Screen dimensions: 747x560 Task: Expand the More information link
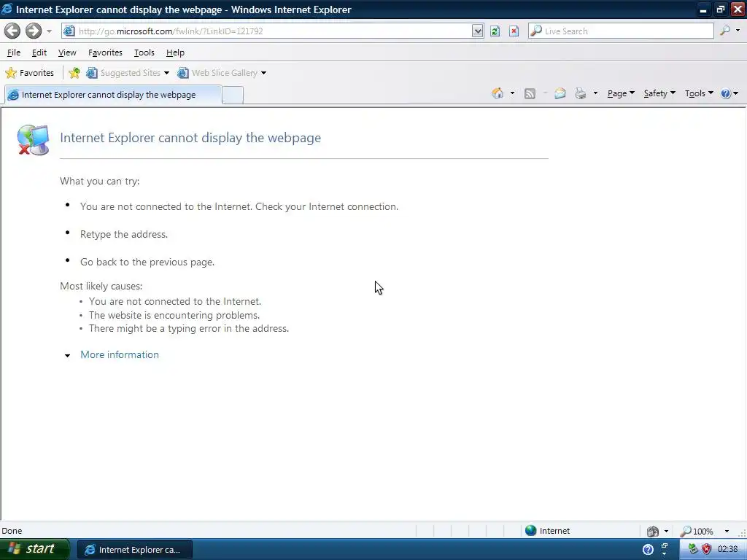coord(120,354)
